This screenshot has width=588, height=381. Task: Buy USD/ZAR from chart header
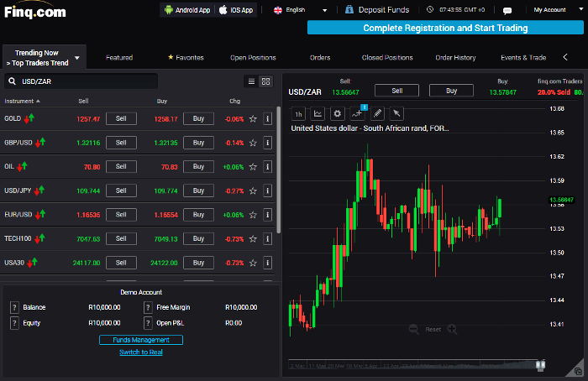tap(451, 91)
